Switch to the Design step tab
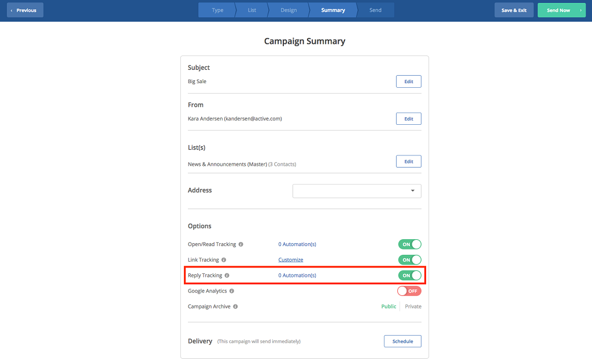This screenshot has height=364, width=592. [288, 10]
